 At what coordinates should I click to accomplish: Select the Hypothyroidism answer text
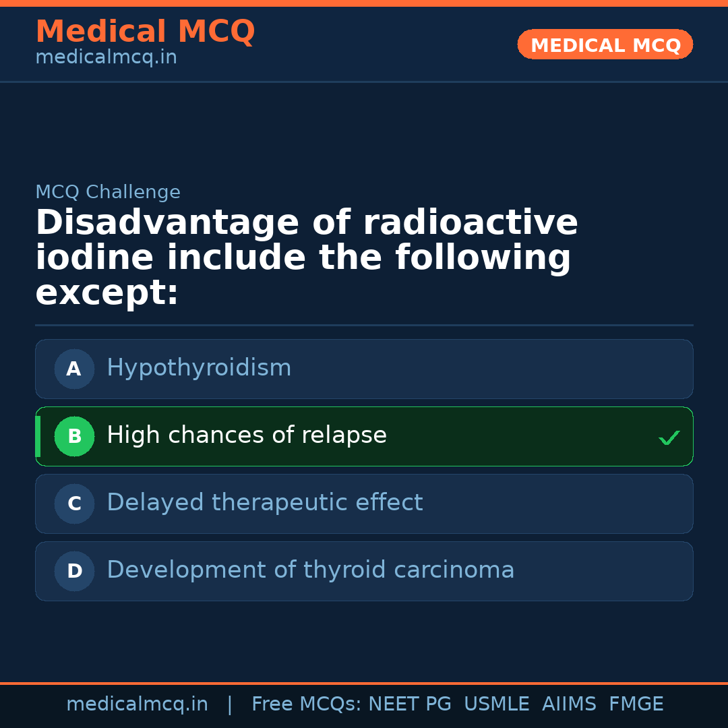point(199,368)
